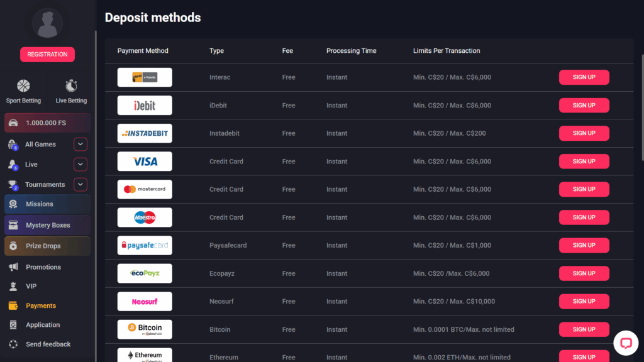Expand the Tournaments dropdown
This screenshot has height=362, width=644.
[80, 184]
